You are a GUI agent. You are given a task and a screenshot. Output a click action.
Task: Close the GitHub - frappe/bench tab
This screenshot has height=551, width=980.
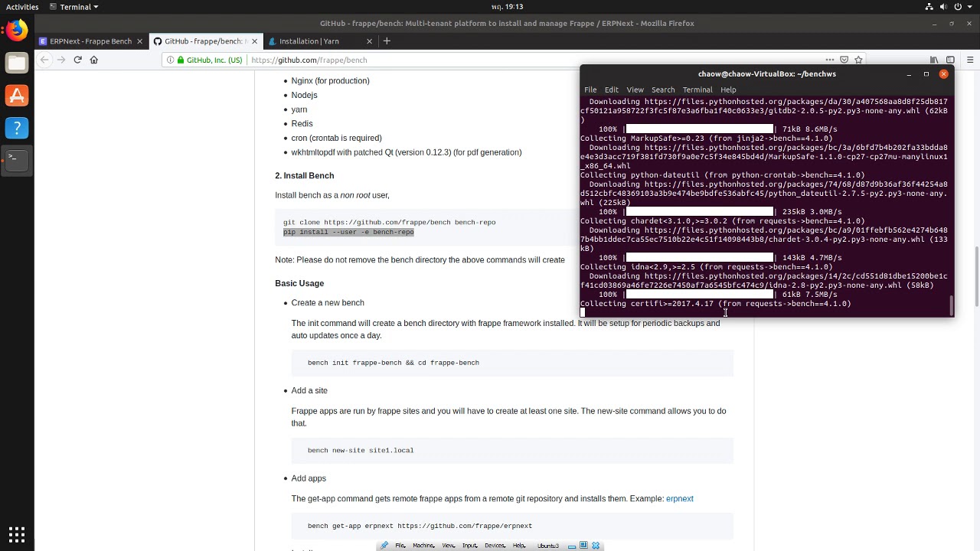tap(254, 41)
